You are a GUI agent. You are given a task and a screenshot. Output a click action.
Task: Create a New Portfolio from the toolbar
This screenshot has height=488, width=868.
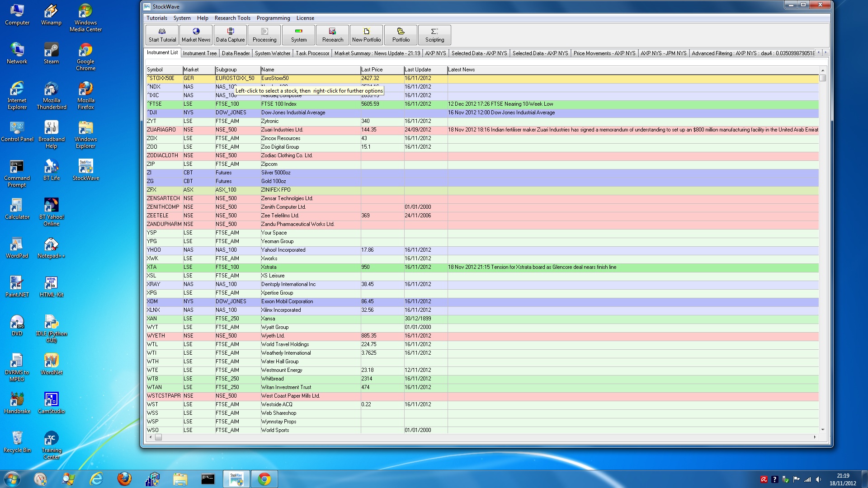click(366, 35)
